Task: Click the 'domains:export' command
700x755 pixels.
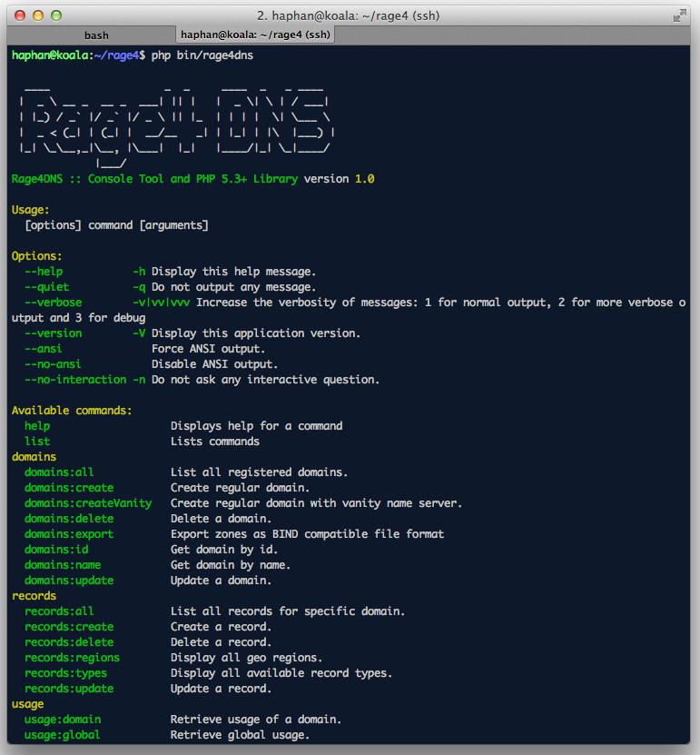Action: [x=69, y=534]
